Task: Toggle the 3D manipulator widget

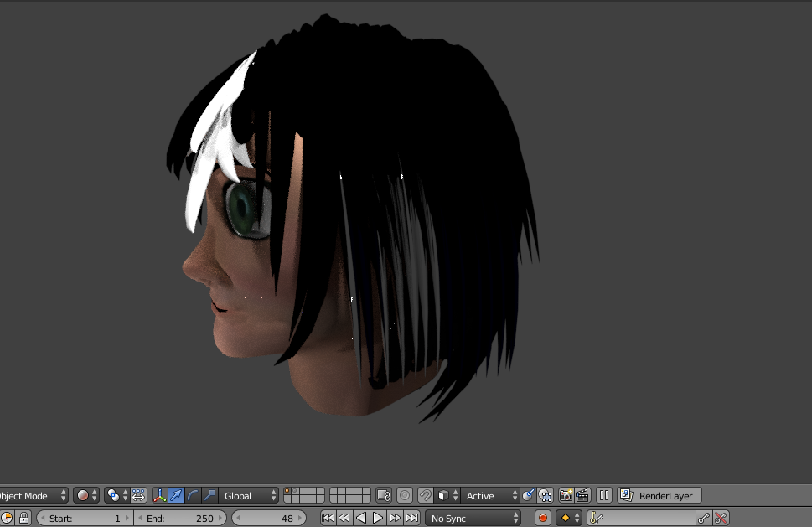Action: point(159,495)
